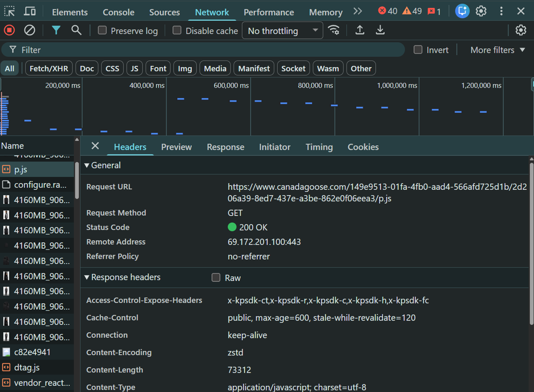534x392 pixels.
Task: Enable Raw response headers checkbox
Action: (x=216, y=277)
